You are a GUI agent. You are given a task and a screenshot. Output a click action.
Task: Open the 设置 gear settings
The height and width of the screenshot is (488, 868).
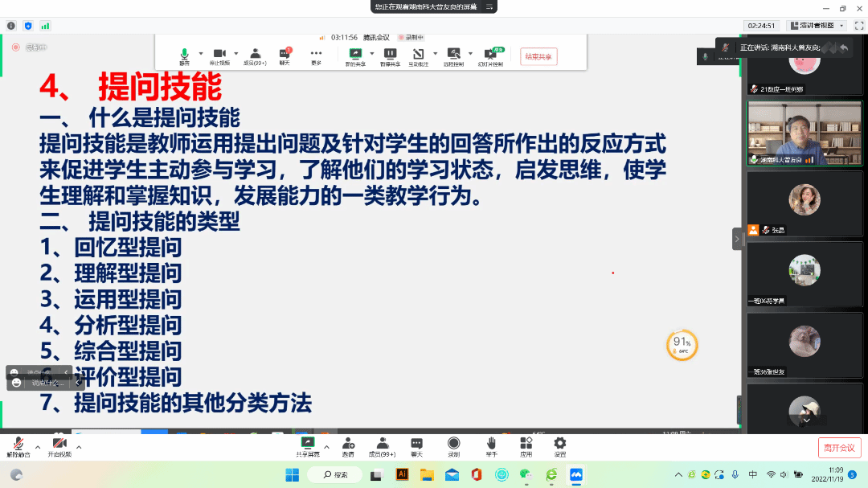pos(560,446)
